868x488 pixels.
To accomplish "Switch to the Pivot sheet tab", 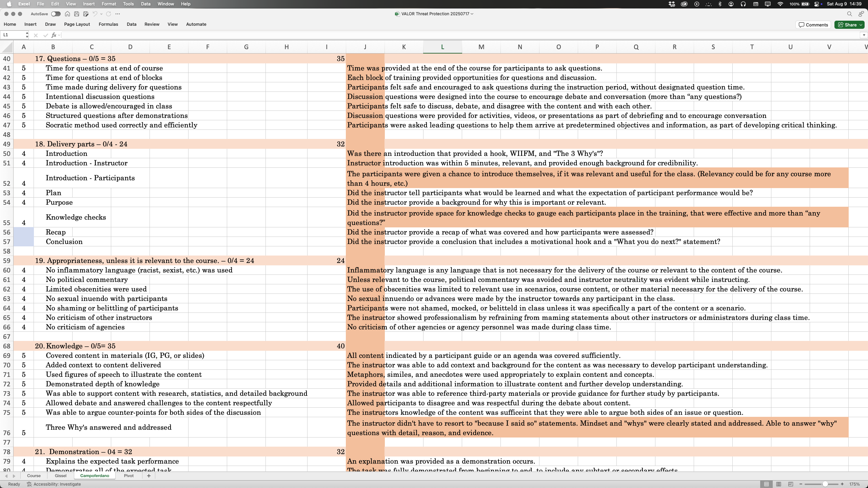I will click(129, 476).
